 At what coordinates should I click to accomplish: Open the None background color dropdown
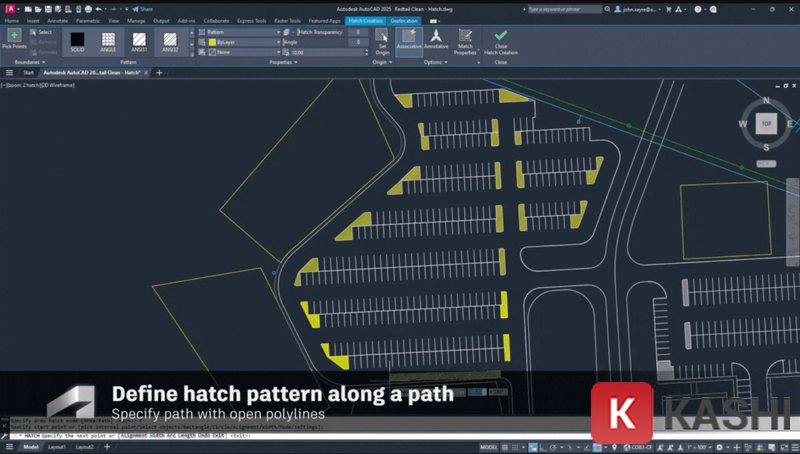tap(243, 53)
